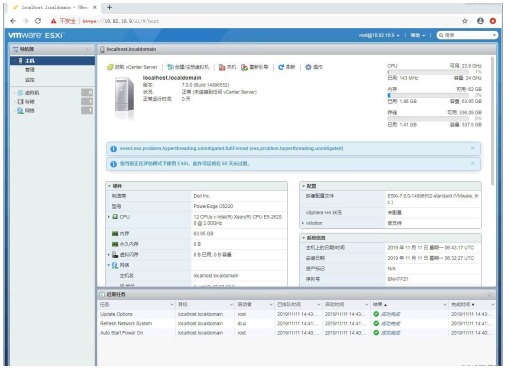Click the Virtual Machines icon in navigator
510x369 pixels.
20,93
